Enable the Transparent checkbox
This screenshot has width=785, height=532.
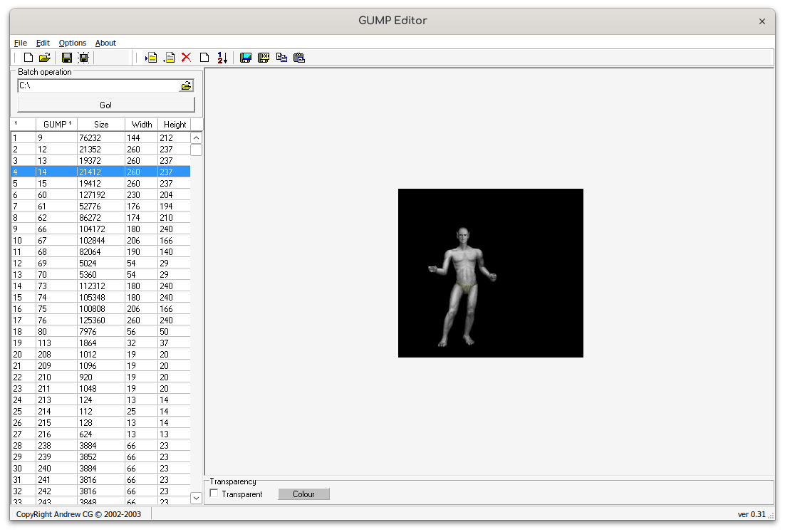click(x=214, y=494)
